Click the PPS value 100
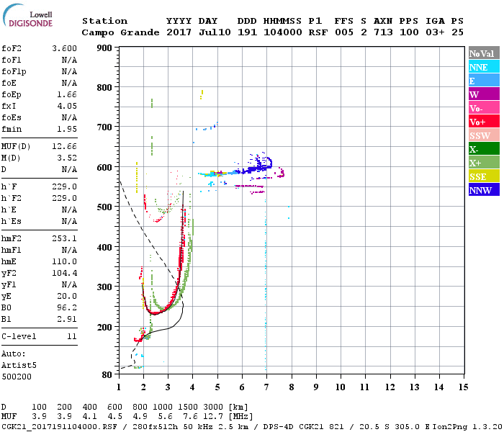 [409, 32]
